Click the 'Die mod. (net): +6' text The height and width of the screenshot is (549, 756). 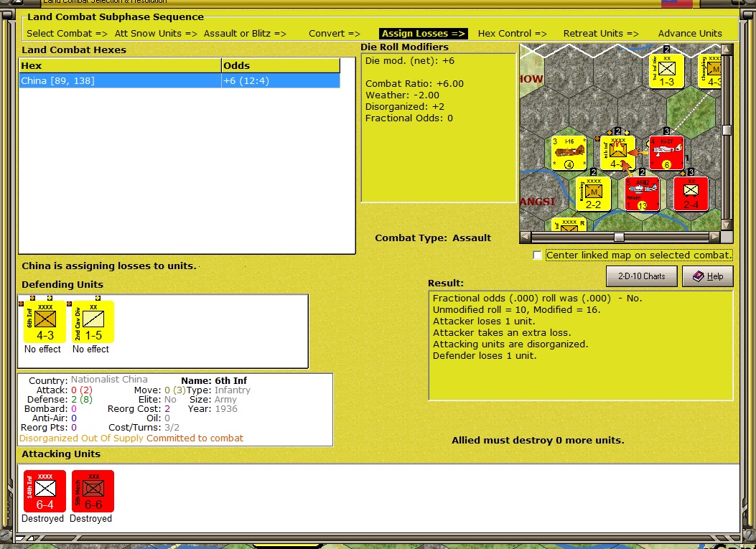410,61
